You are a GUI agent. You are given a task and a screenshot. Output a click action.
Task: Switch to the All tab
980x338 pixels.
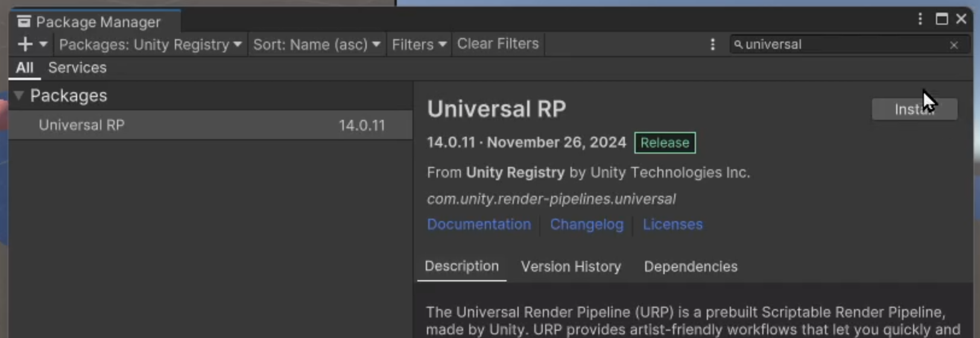click(24, 67)
